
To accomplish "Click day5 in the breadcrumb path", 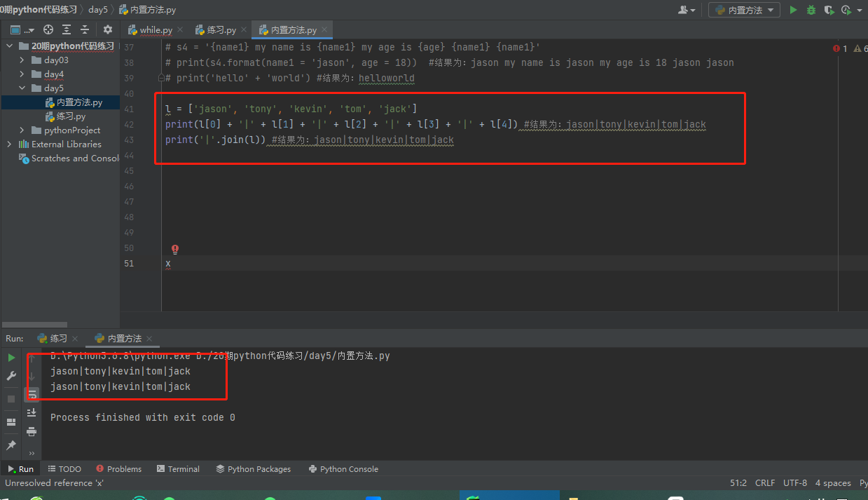I will [x=97, y=10].
